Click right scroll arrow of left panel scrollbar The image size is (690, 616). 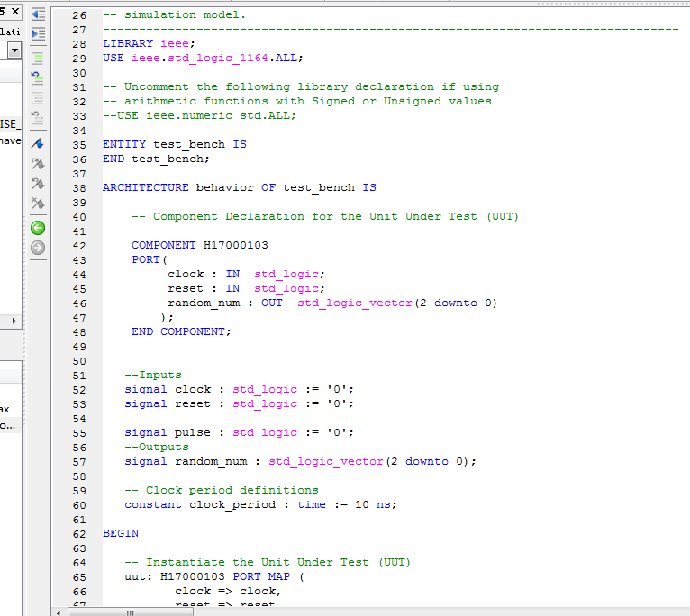click(x=14, y=321)
